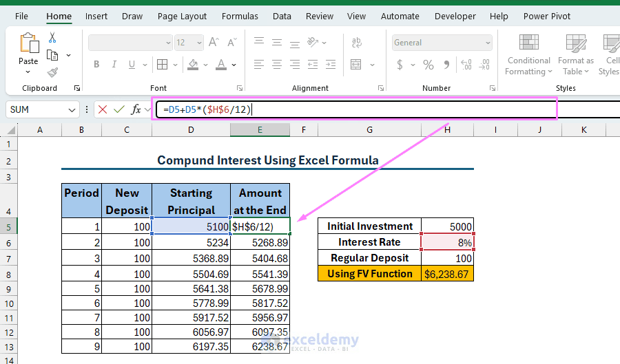Click the Align Right icon
Image resolution: width=620 pixels, height=364 pixels.
(295, 65)
